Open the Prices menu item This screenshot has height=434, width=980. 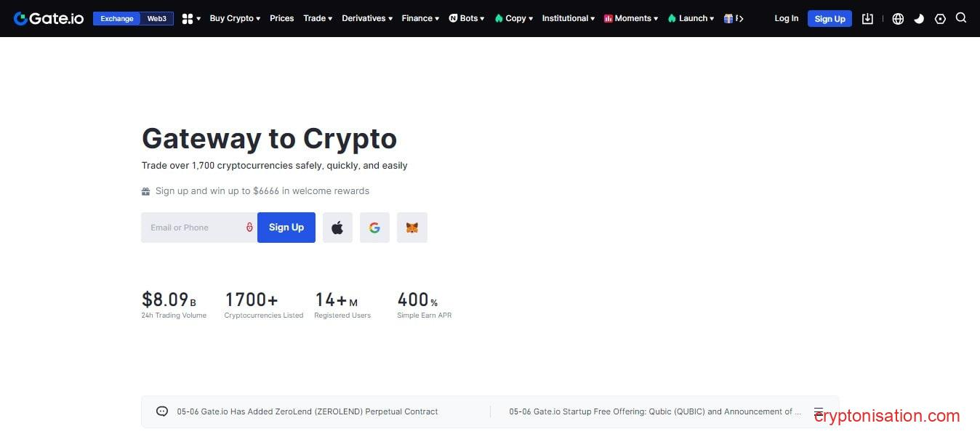pyautogui.click(x=282, y=18)
